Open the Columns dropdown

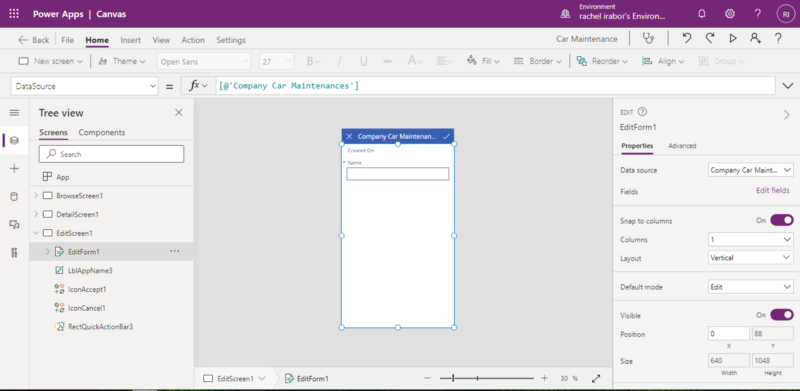pos(751,239)
